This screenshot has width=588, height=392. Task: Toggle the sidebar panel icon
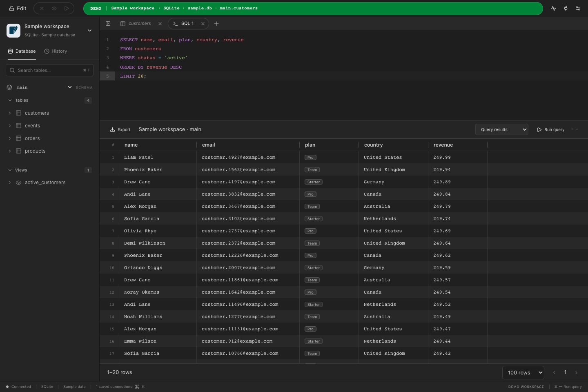pyautogui.click(x=108, y=24)
